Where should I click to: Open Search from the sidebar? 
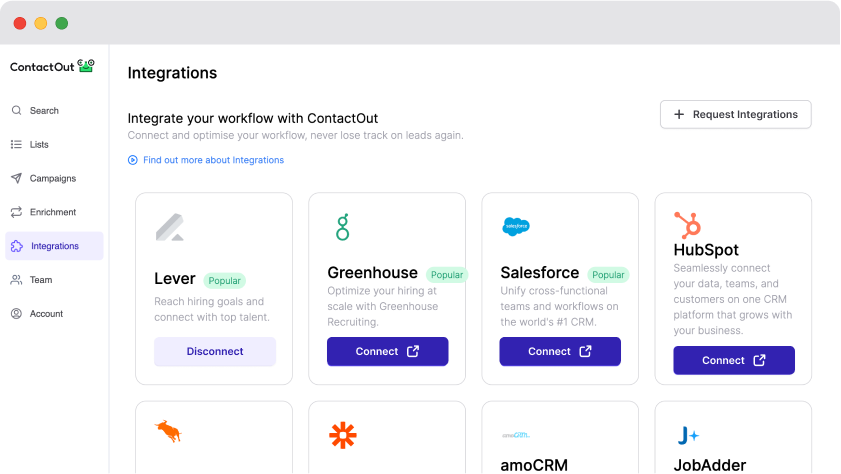44,111
